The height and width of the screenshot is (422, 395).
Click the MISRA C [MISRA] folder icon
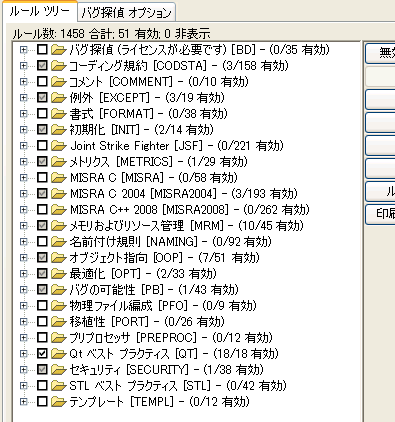[59, 178]
